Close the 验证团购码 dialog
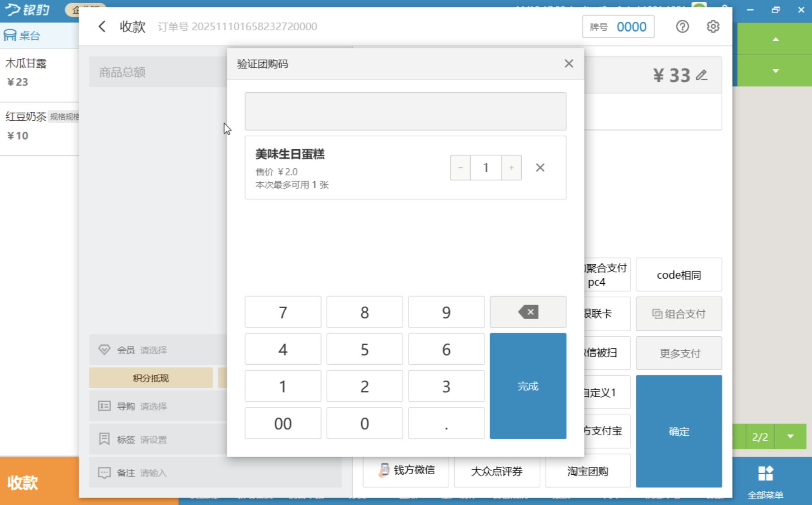The width and height of the screenshot is (812, 505). pyautogui.click(x=569, y=64)
